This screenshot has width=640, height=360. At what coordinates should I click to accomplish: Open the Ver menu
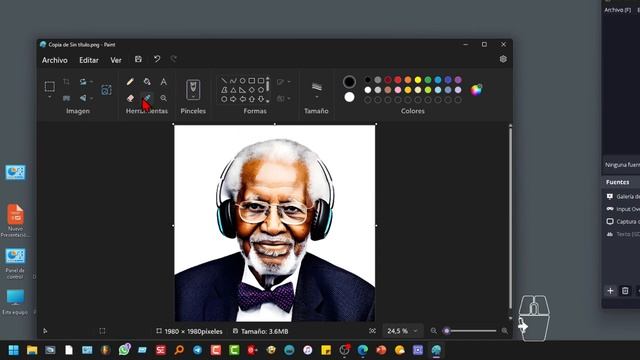[x=116, y=60]
